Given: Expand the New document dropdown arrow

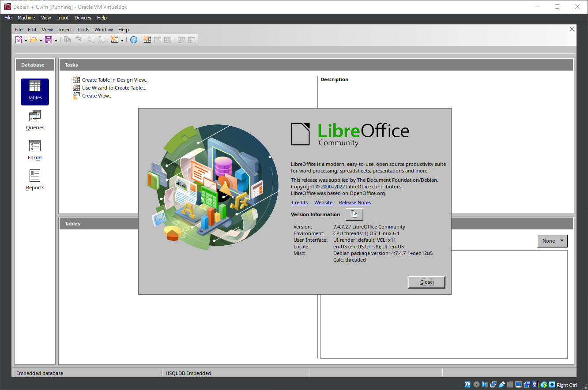Looking at the screenshot, I should point(26,40).
